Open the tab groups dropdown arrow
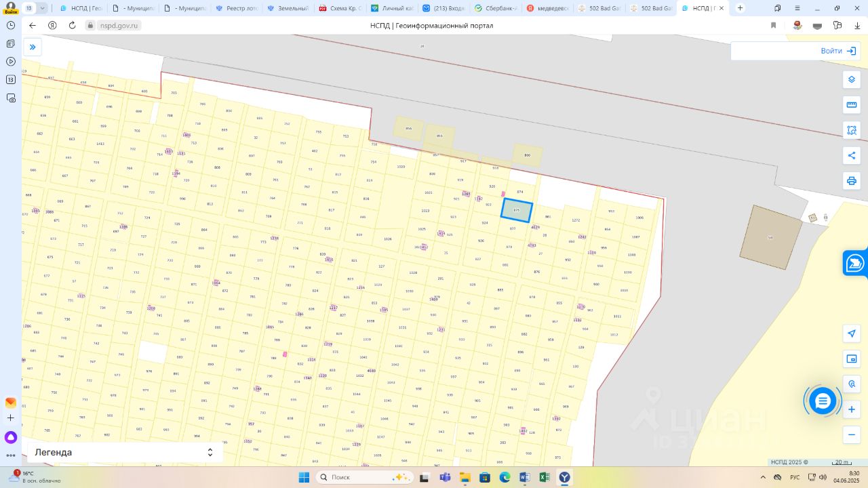The height and width of the screenshot is (488, 868). coord(43,8)
